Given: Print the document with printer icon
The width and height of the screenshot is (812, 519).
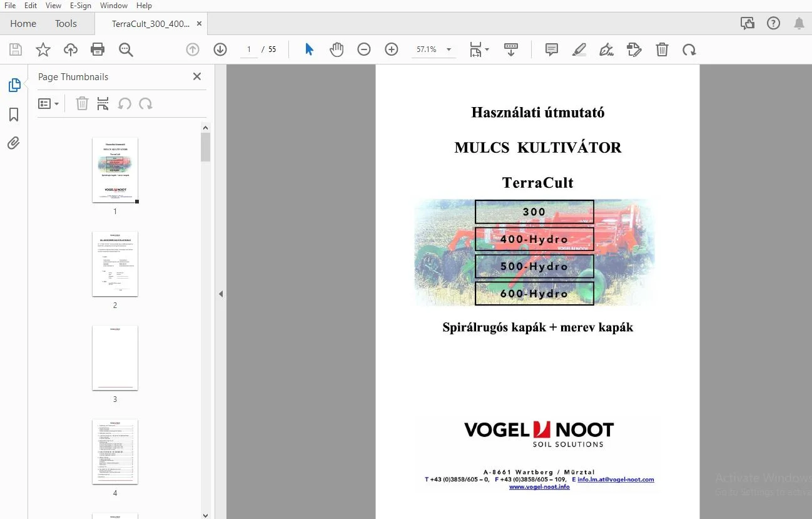Looking at the screenshot, I should (98, 49).
